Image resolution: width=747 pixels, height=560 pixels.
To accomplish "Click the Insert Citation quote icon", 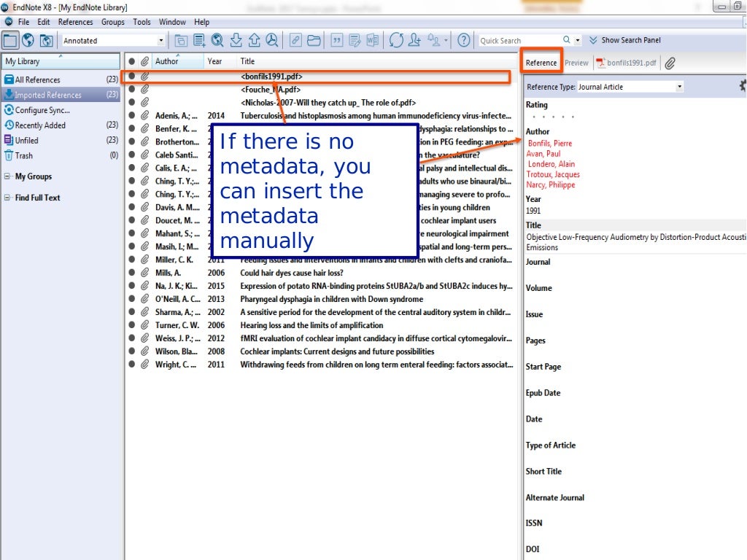I will pyautogui.click(x=337, y=40).
